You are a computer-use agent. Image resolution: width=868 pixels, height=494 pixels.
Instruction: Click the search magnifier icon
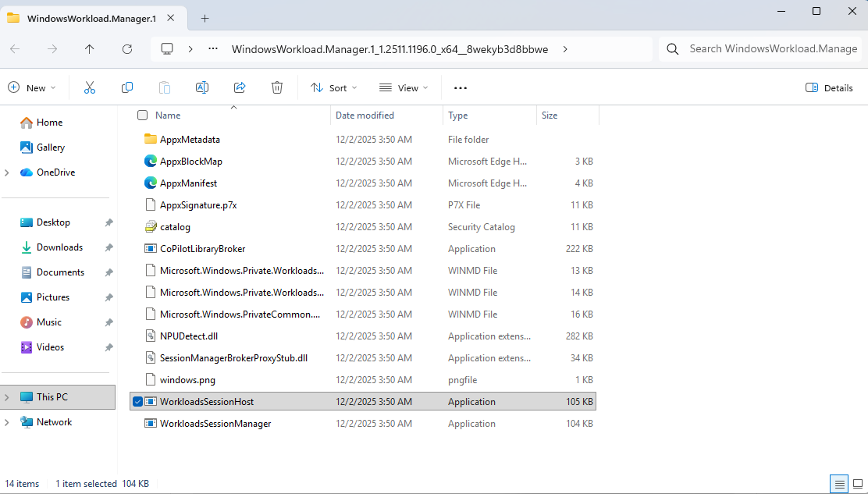click(673, 49)
